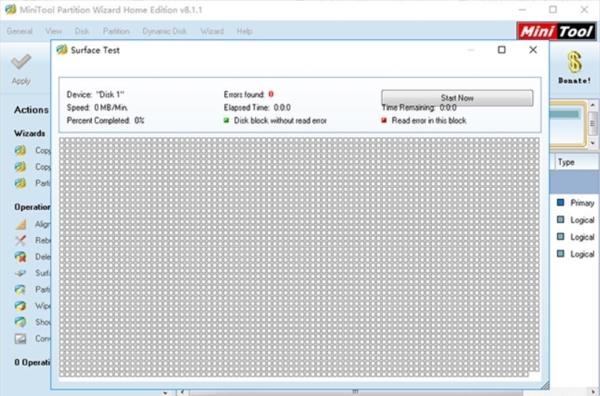This screenshot has width=600, height=396.
Task: Click the Wipe operation icon
Action: 21,306
